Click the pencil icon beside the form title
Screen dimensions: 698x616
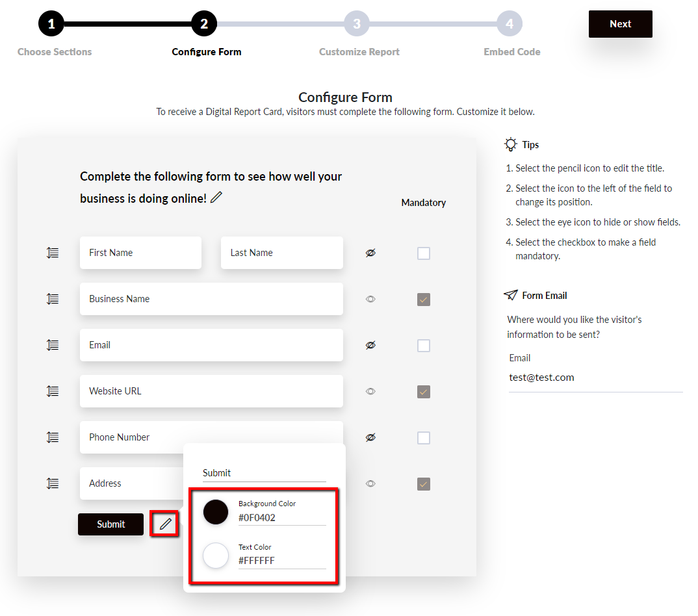coord(216,197)
